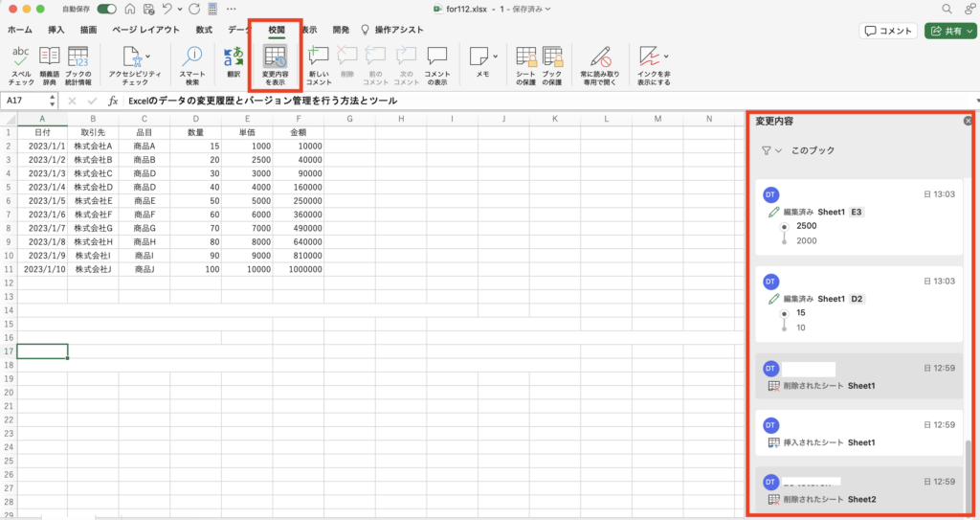Image resolution: width=980 pixels, height=520 pixels.
Task: Open the 挿入 tab
Action: pyautogui.click(x=56, y=30)
